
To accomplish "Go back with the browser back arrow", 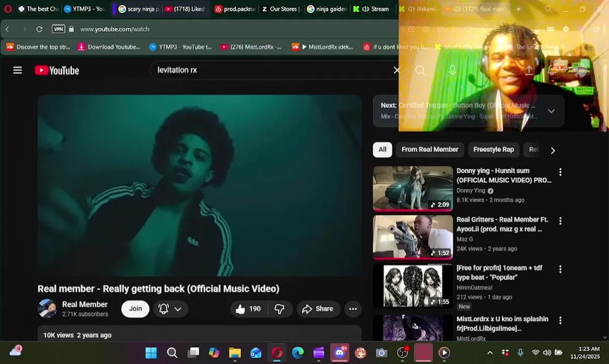I will click(7, 29).
